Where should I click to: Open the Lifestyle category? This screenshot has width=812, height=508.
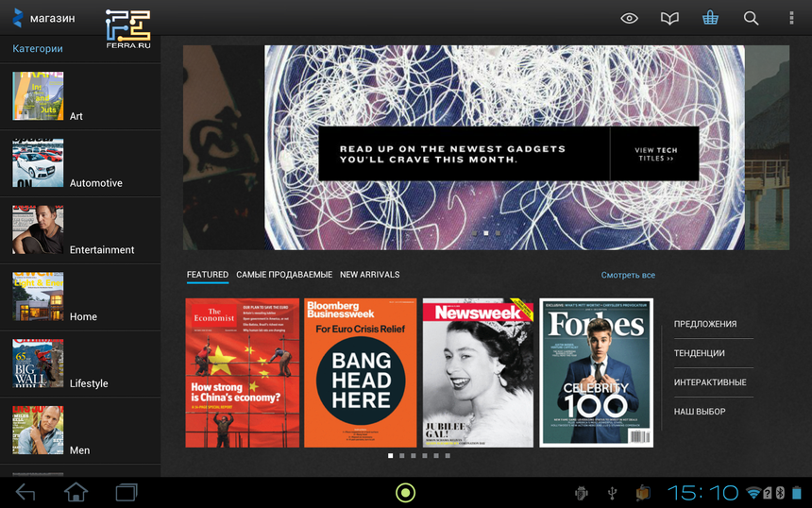click(x=80, y=364)
